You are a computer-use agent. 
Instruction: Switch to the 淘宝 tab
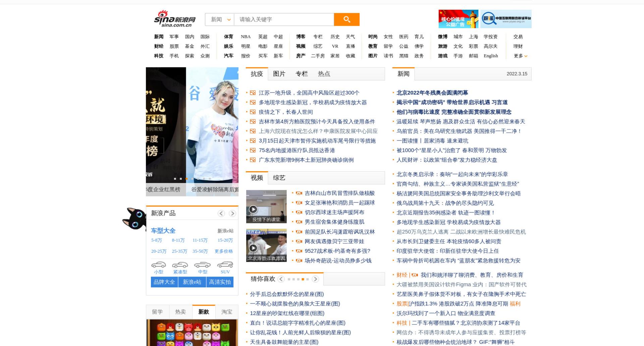(x=227, y=312)
